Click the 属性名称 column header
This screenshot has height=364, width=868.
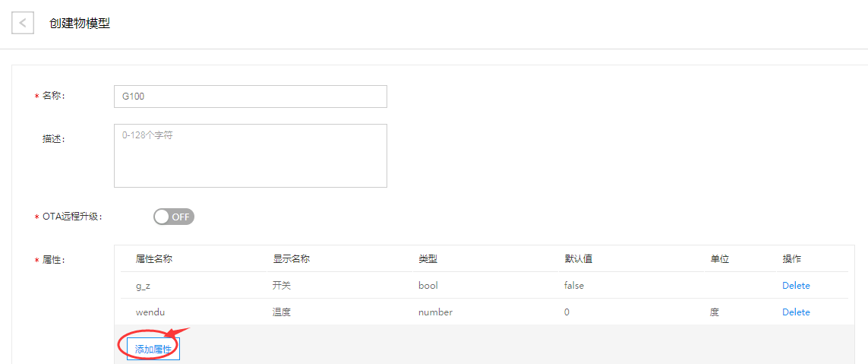[x=153, y=258]
